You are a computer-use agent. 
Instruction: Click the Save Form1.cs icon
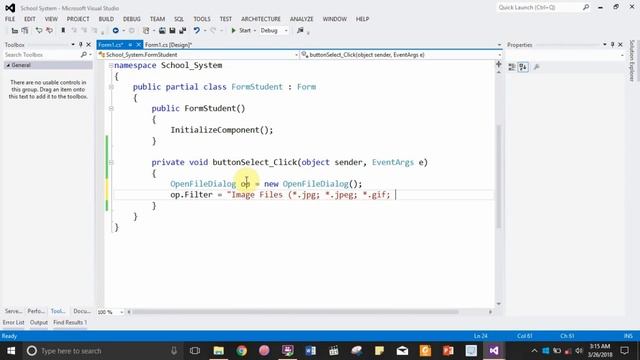172,30
